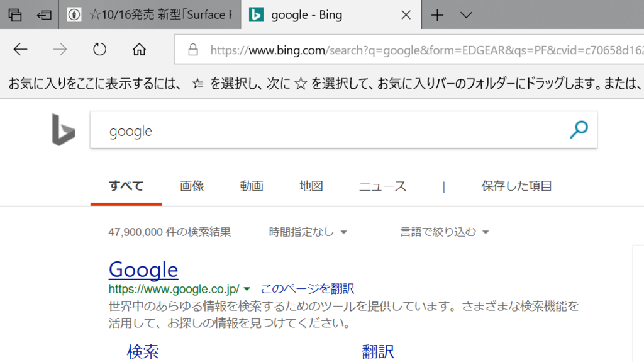The width and height of the screenshot is (644, 362).
Task: Click the 47,900,000 件の検索結果 text
Action: tap(170, 232)
